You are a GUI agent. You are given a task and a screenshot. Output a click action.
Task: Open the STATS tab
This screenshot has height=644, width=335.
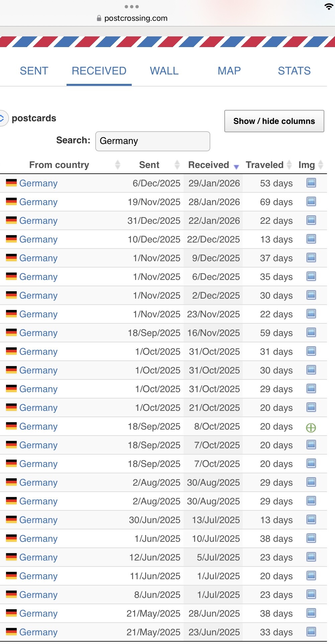coord(294,71)
